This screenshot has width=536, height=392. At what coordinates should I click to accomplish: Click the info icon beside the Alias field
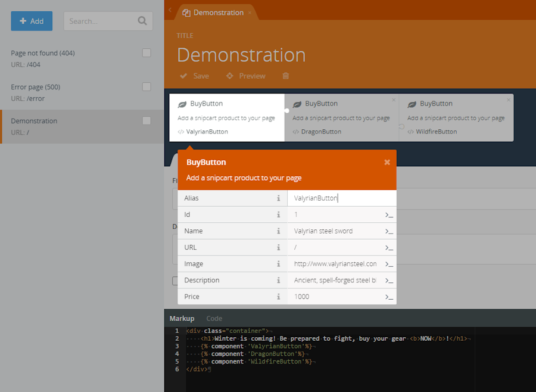(279, 198)
